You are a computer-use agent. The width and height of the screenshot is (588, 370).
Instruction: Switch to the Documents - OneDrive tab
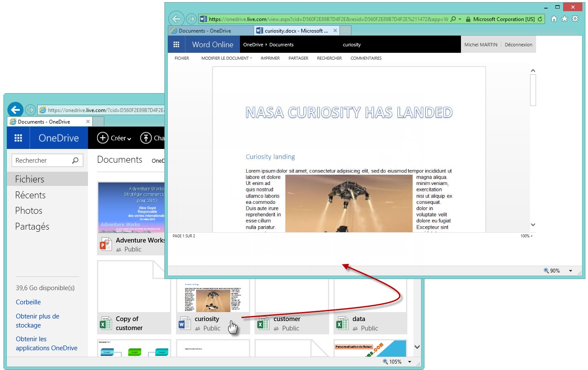coord(205,31)
